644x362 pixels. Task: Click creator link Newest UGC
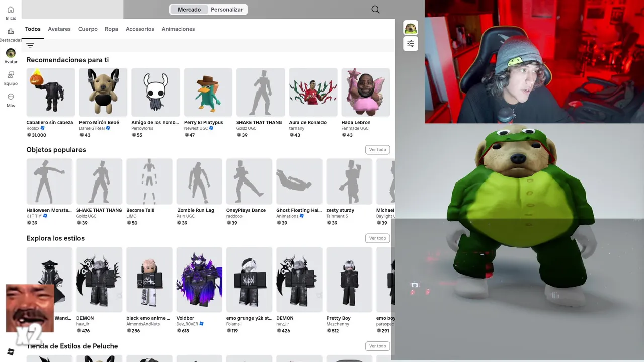[x=196, y=128]
